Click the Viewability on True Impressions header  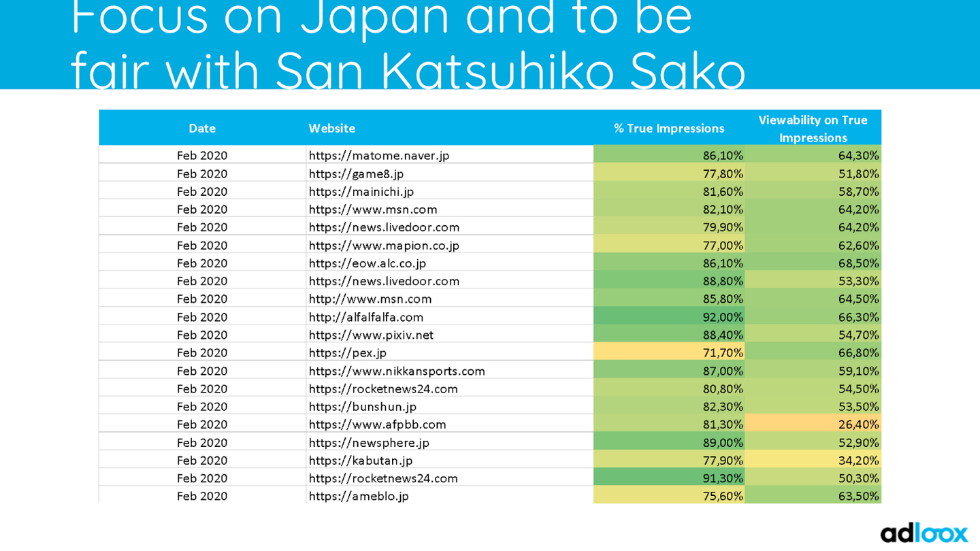pos(813,129)
